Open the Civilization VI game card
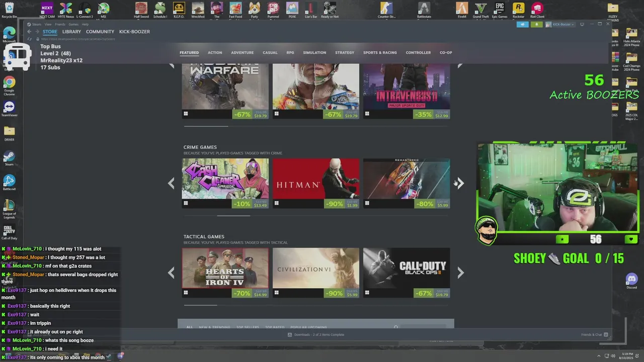644x362 pixels. point(316,273)
